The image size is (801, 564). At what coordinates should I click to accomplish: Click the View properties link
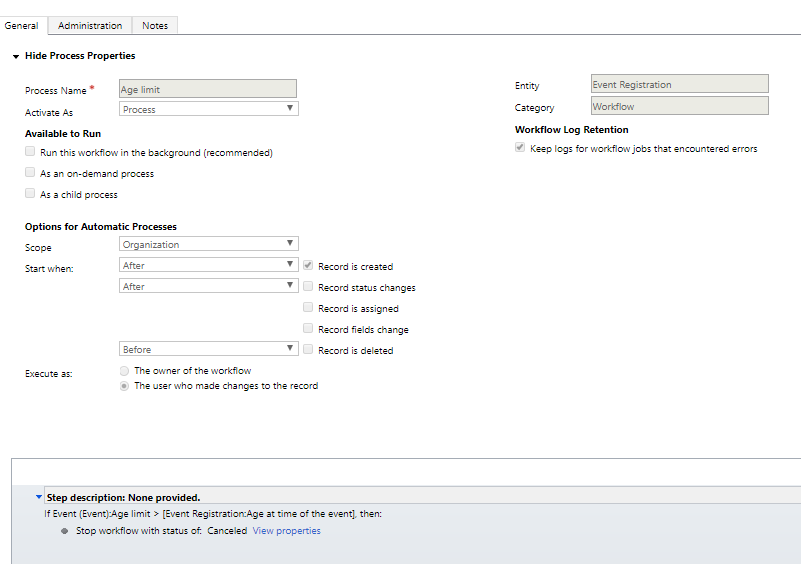coord(286,531)
